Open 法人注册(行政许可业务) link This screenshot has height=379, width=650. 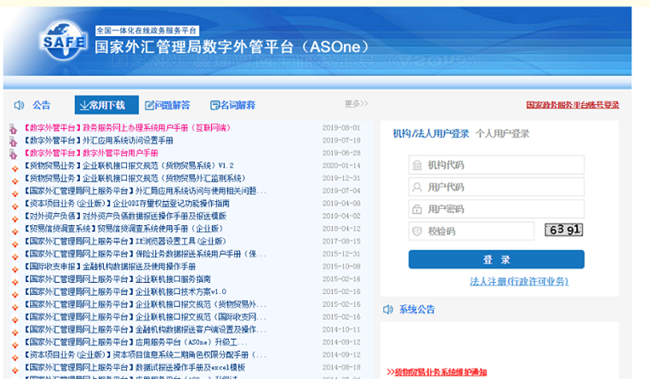(x=519, y=282)
